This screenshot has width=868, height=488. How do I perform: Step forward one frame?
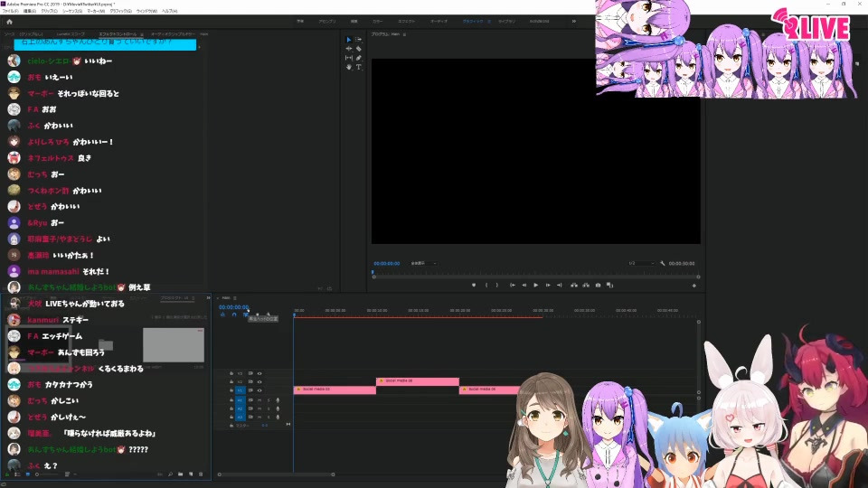click(548, 285)
